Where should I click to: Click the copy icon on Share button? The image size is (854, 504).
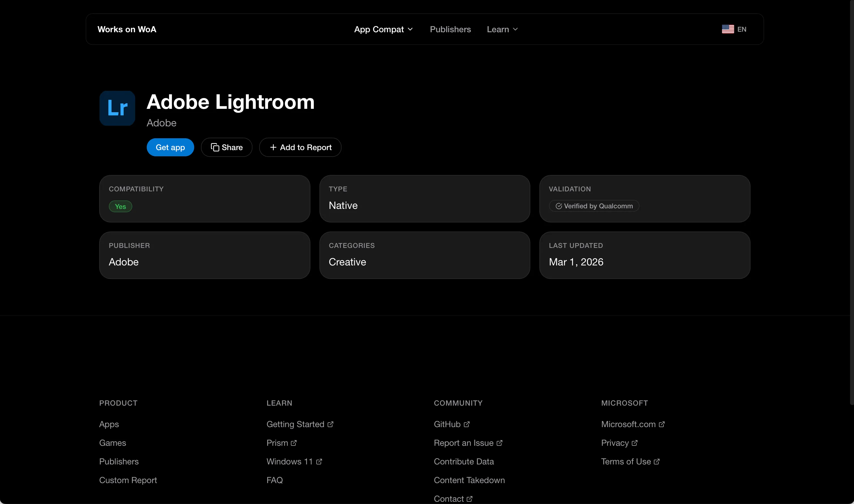[x=215, y=147]
